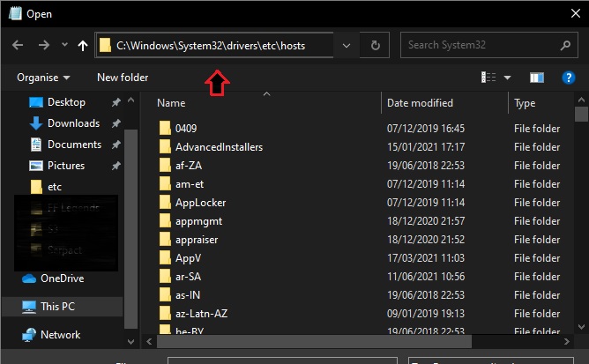Open the Organise menu

[43, 78]
